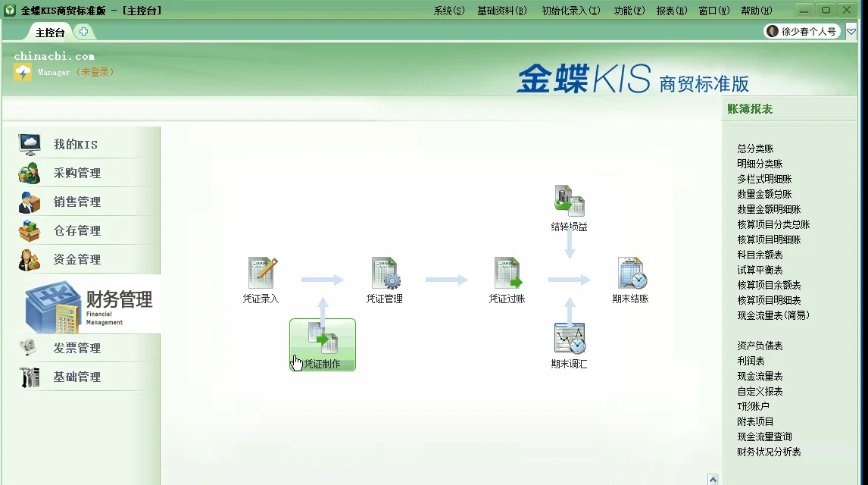This screenshot has width=868, height=485.
Task: Open 明细分类账 report
Action: [760, 164]
